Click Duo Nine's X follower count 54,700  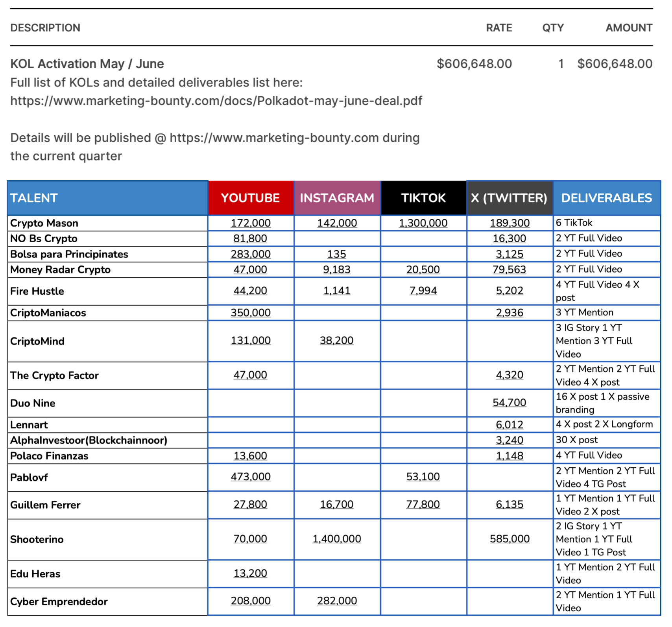click(509, 403)
